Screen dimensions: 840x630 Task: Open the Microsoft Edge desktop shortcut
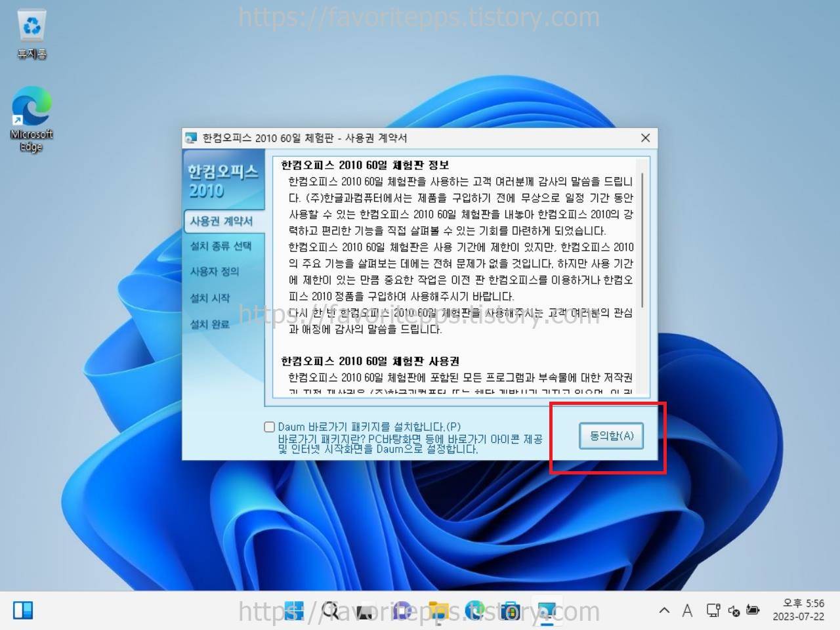(31, 120)
